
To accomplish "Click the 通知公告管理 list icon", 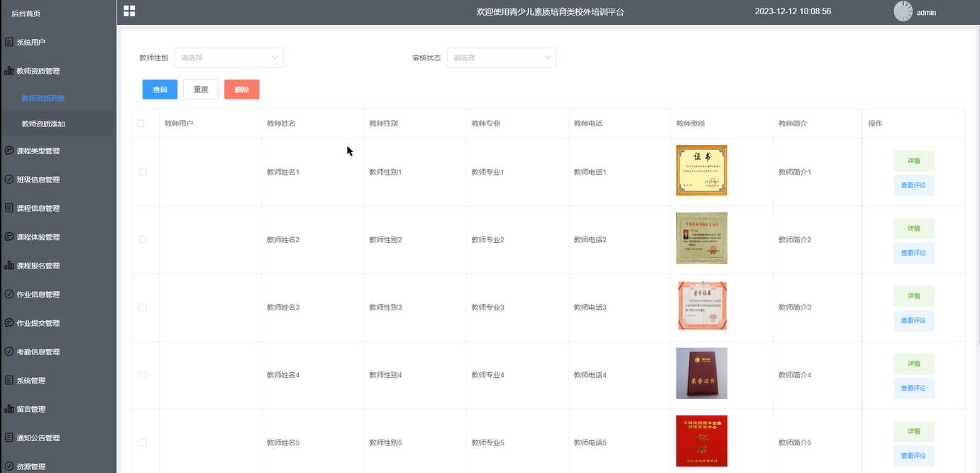I will pyautogui.click(x=9, y=437).
